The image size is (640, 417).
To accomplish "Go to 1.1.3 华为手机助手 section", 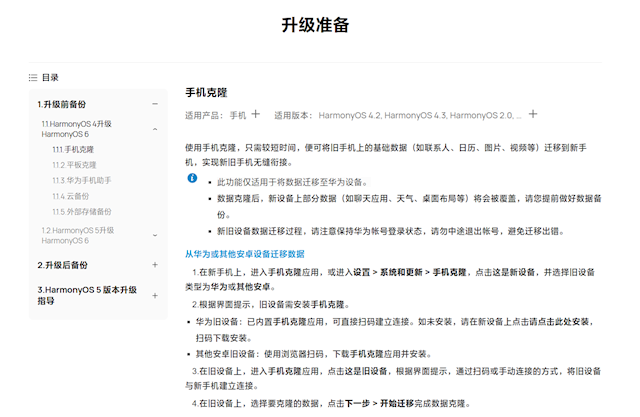I will (x=82, y=180).
